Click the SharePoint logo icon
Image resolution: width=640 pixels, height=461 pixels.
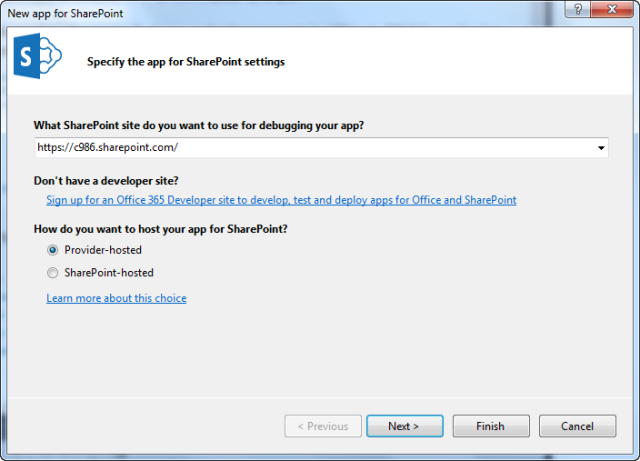[x=36, y=61]
